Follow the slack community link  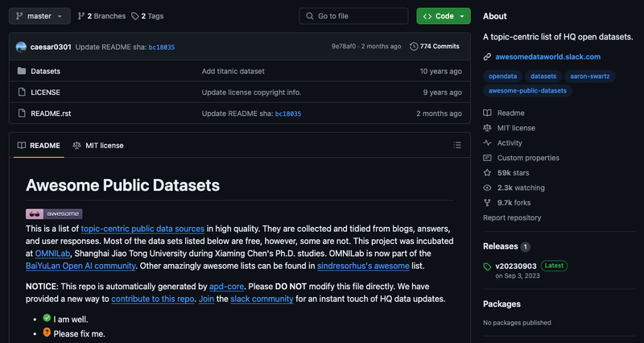point(262,299)
